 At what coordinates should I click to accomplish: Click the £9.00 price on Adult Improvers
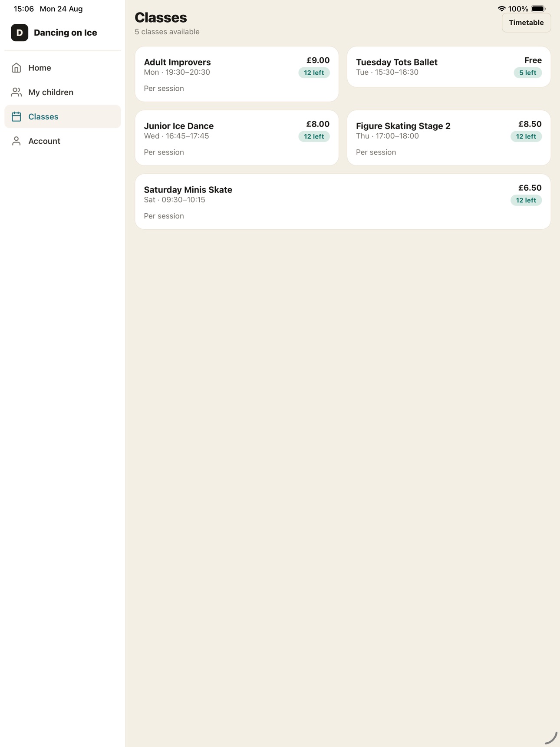point(318,60)
